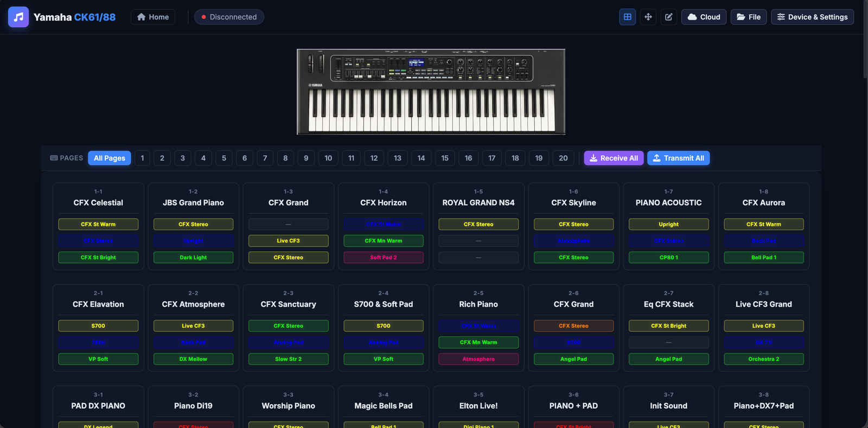Open the CFX Horizon patch title

click(x=384, y=202)
